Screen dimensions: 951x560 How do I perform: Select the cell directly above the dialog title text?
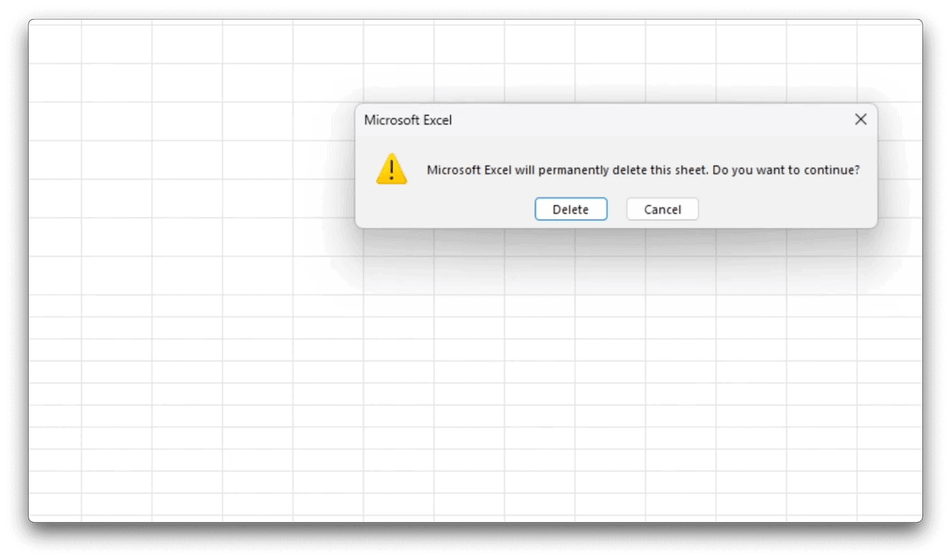click(x=399, y=83)
